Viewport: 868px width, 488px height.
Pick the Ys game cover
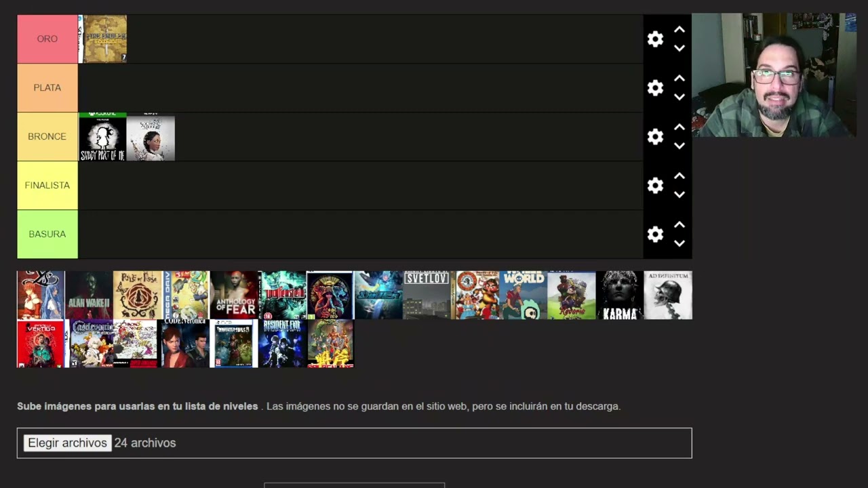[x=41, y=296]
